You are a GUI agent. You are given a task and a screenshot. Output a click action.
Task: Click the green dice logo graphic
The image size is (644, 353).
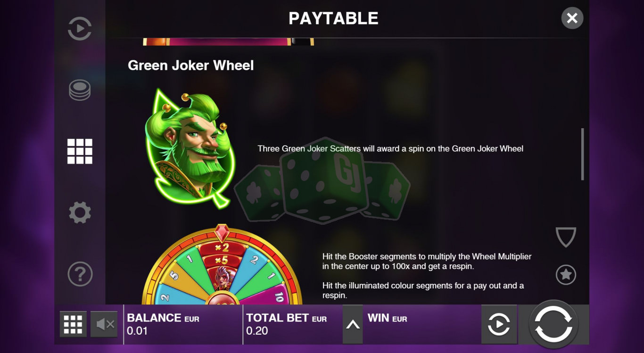click(322, 181)
